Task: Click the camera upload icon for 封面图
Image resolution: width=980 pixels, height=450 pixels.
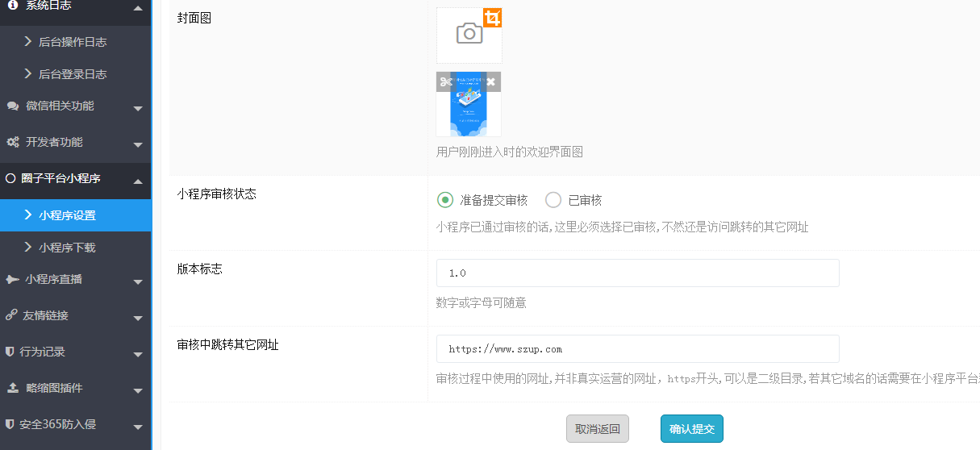Action: (x=469, y=34)
